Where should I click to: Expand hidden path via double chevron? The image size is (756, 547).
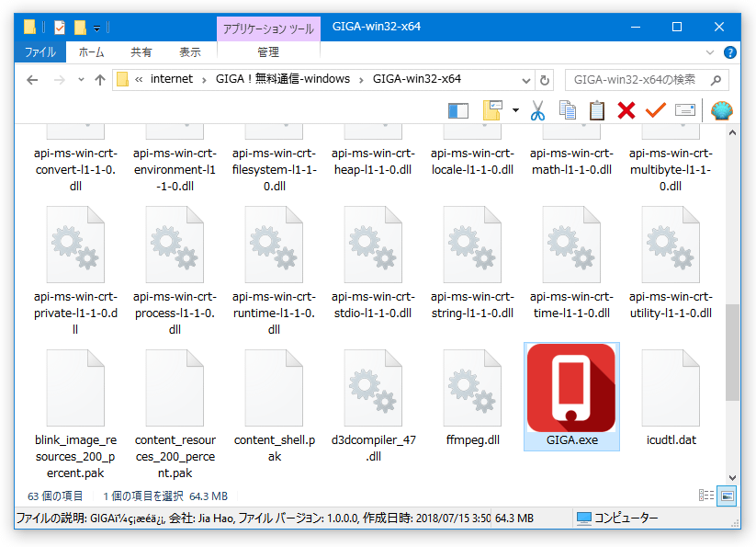pos(139,80)
